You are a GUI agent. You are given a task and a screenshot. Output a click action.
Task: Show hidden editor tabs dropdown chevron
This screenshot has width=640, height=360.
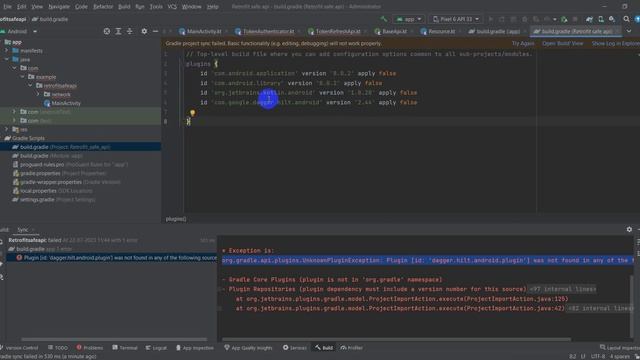pos(629,31)
